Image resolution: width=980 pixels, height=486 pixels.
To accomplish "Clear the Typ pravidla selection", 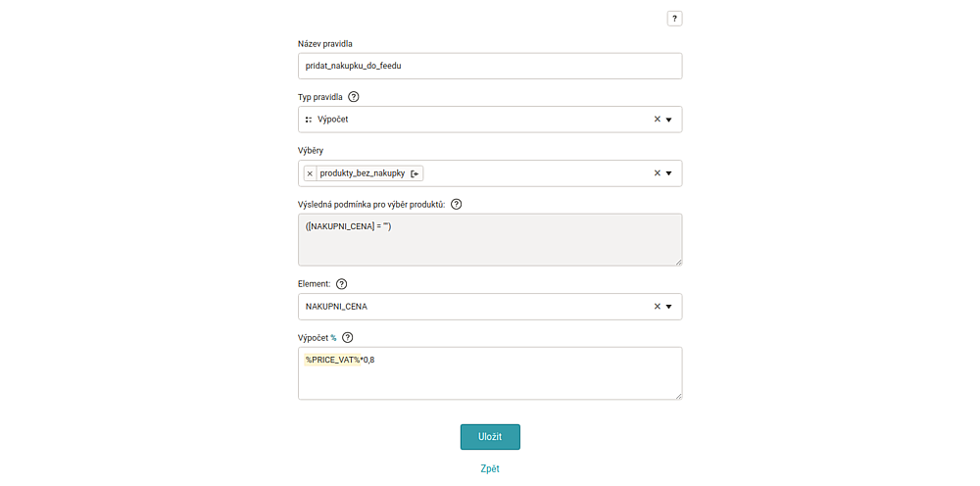I will [x=657, y=120].
